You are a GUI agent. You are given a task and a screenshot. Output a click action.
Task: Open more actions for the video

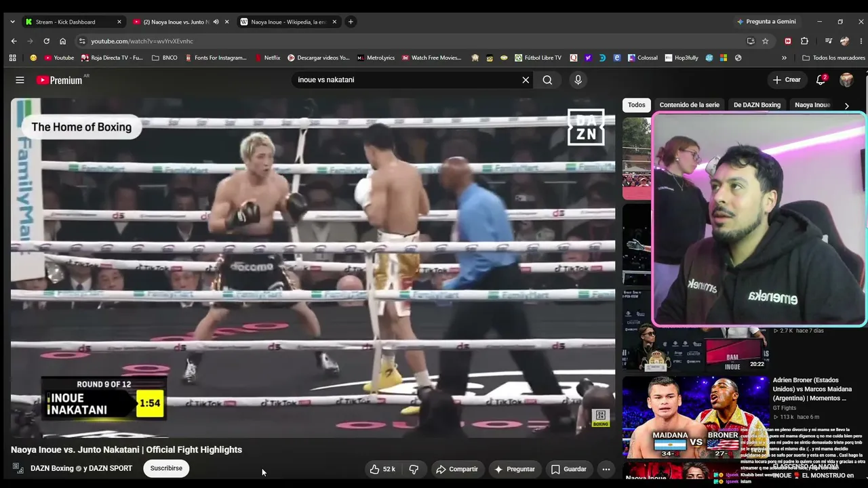[x=606, y=469]
